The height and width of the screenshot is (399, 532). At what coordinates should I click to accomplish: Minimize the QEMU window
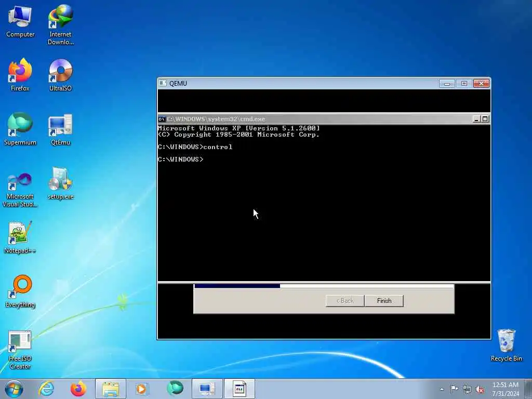pos(447,84)
